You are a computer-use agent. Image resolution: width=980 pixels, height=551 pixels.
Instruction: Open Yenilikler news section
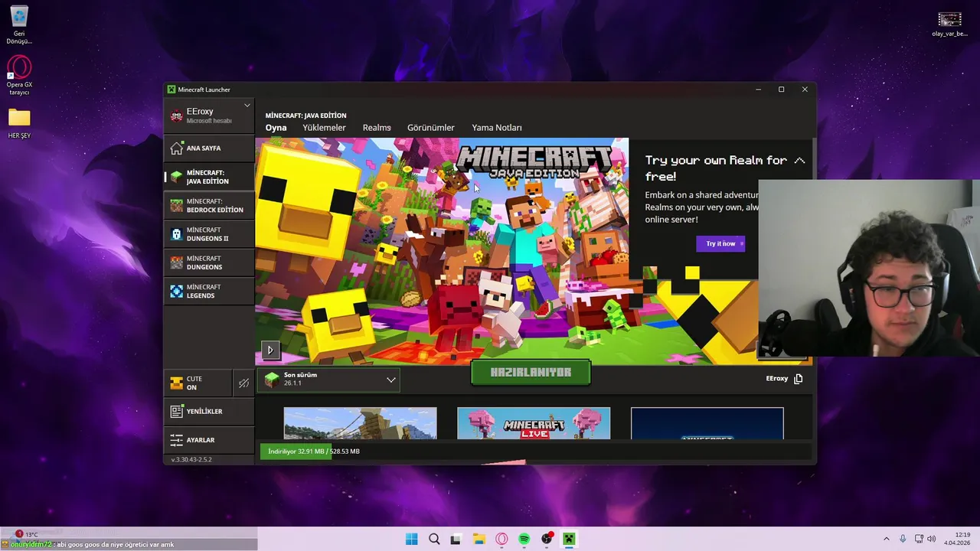pos(209,411)
